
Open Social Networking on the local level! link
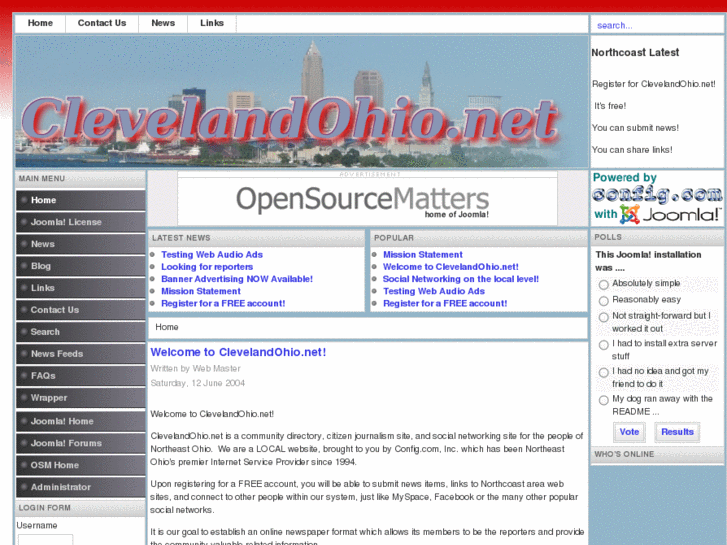tap(461, 279)
